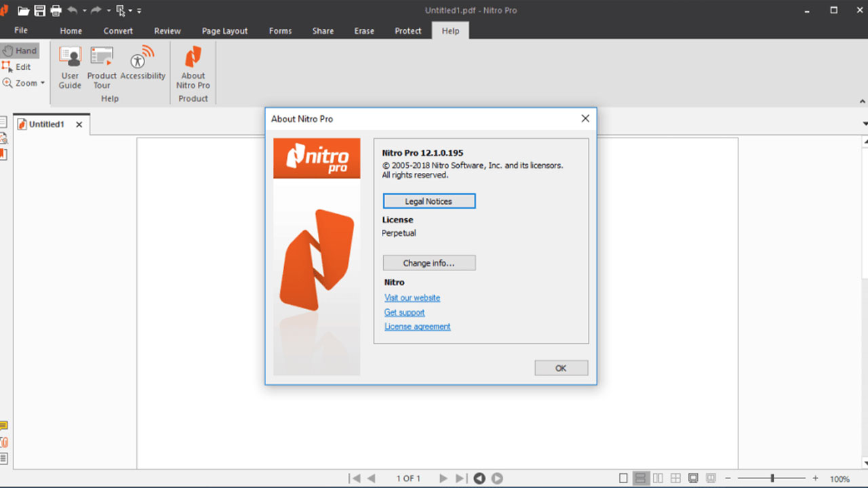Click the Open file icon

(22, 10)
